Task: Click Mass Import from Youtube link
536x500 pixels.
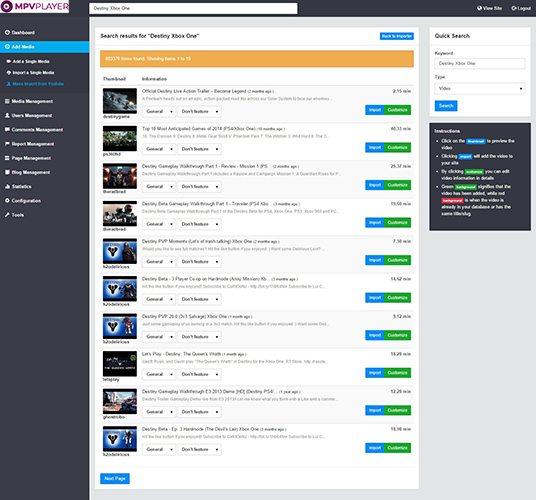Action: (x=38, y=84)
